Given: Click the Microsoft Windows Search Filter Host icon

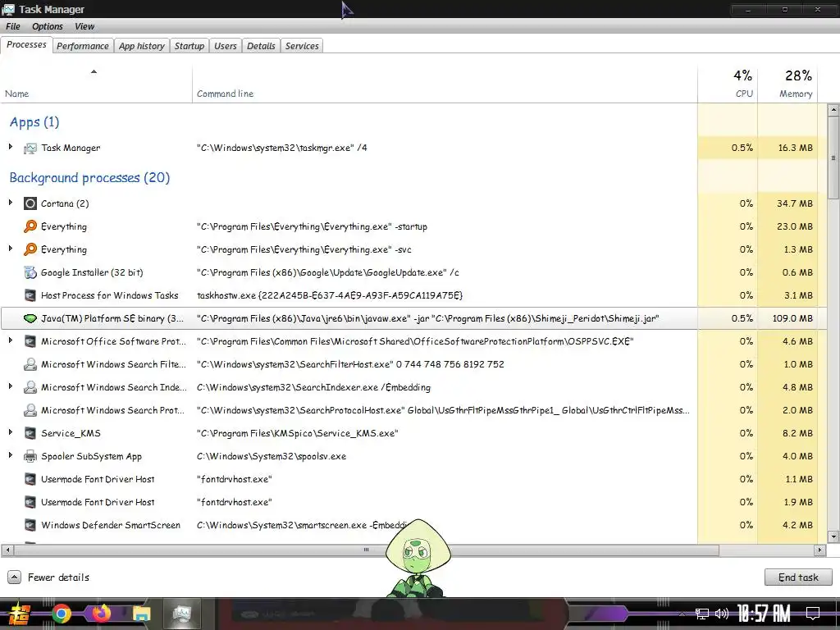Looking at the screenshot, I should point(30,365).
